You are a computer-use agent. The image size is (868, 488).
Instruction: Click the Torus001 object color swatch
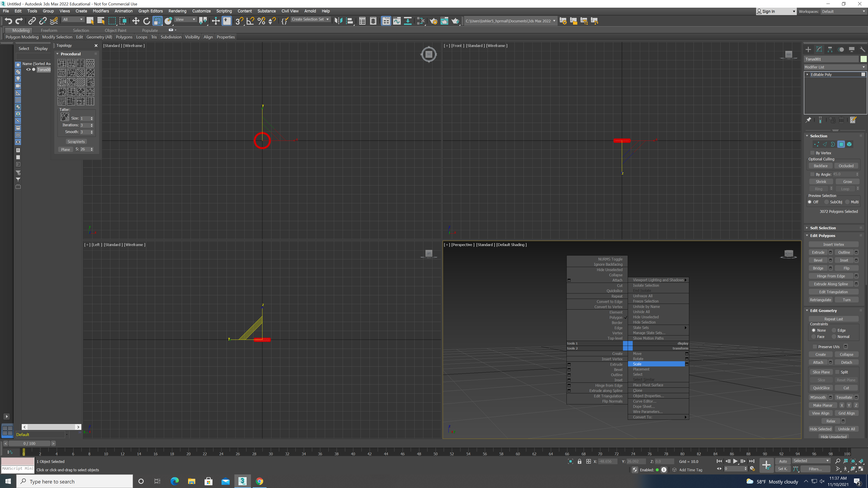coord(863,59)
